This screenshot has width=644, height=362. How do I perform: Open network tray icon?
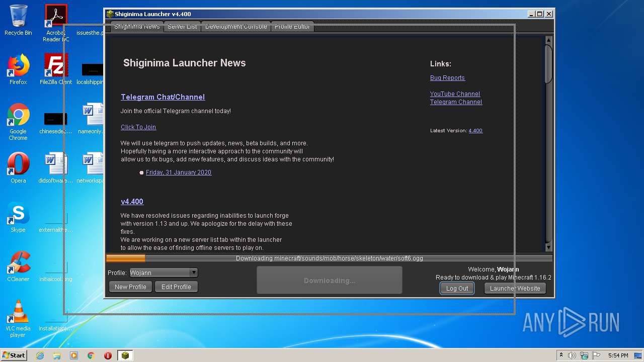584,355
